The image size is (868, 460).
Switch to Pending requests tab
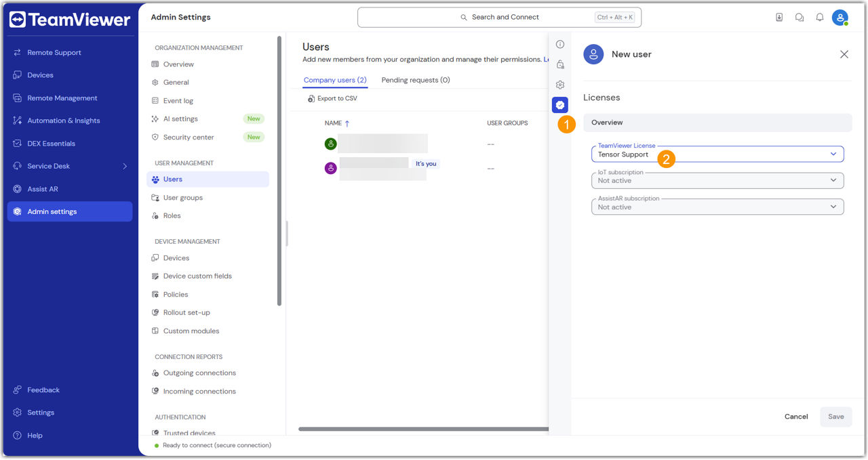[415, 80]
